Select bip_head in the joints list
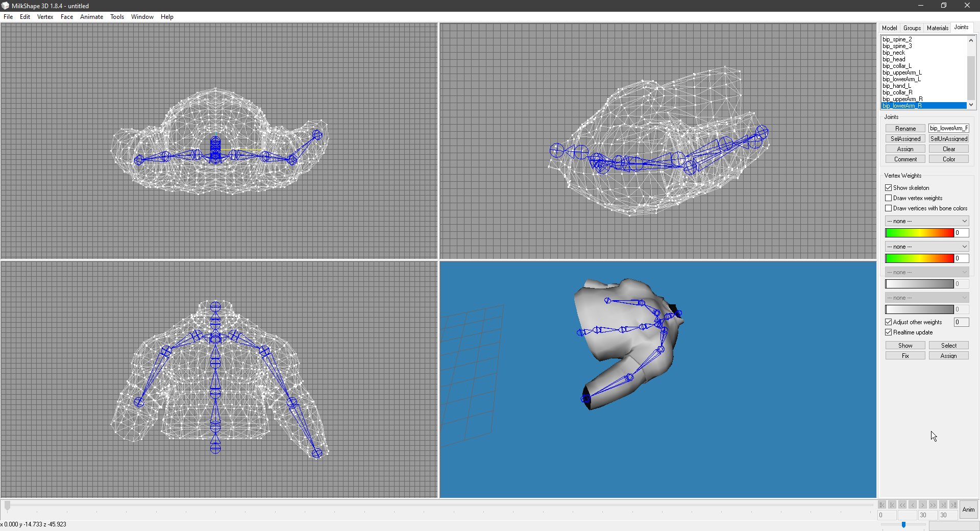 924,59
